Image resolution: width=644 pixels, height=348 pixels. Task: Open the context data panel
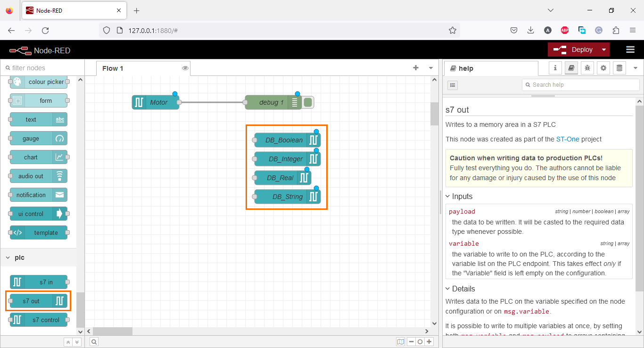[x=619, y=68]
